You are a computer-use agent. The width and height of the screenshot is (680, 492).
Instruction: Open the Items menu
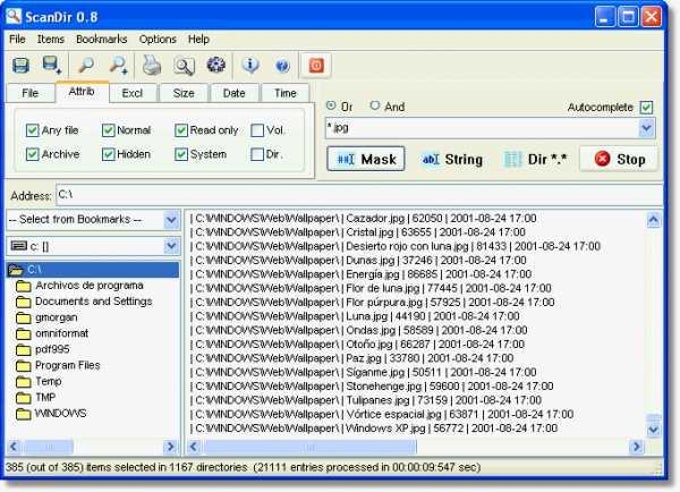tap(50, 39)
